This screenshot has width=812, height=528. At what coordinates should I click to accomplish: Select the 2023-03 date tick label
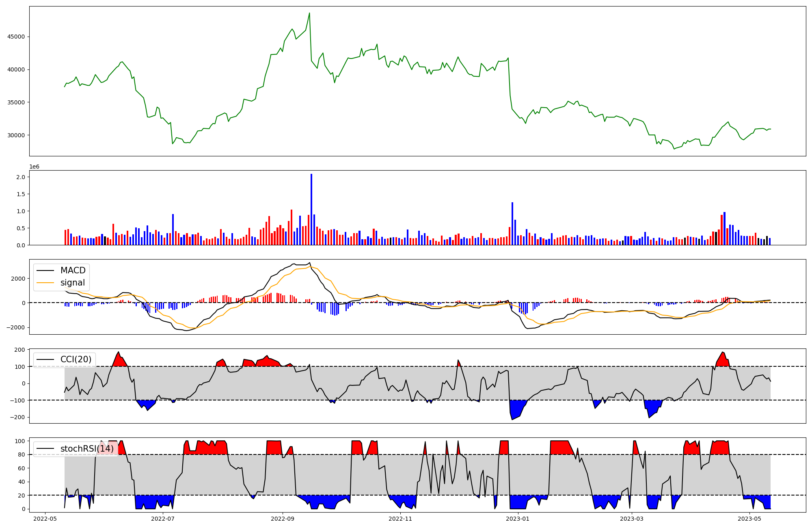[632, 519]
